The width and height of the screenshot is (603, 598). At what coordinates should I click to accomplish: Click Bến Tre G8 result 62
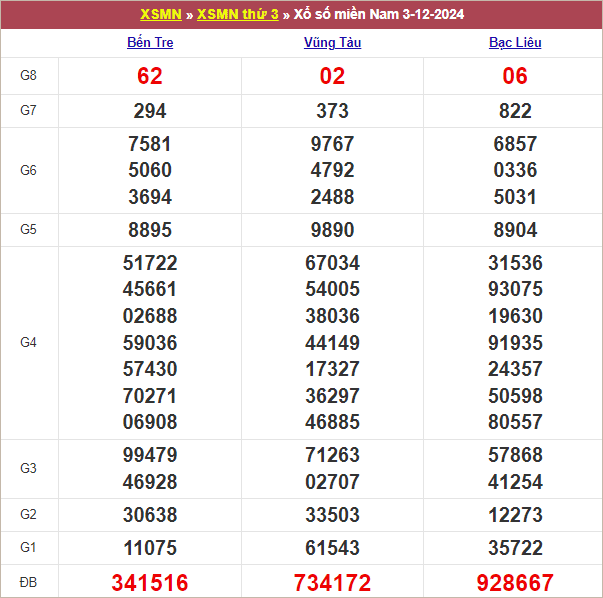pyautogui.click(x=150, y=76)
